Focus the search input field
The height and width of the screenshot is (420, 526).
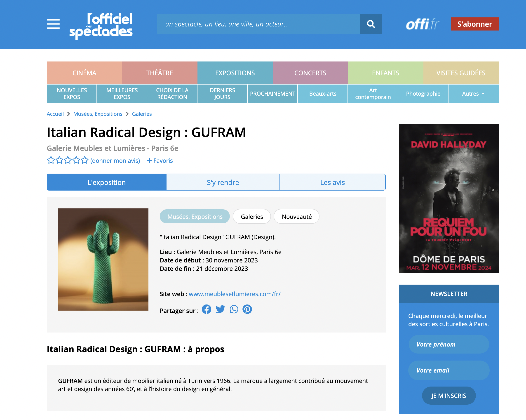tap(259, 24)
